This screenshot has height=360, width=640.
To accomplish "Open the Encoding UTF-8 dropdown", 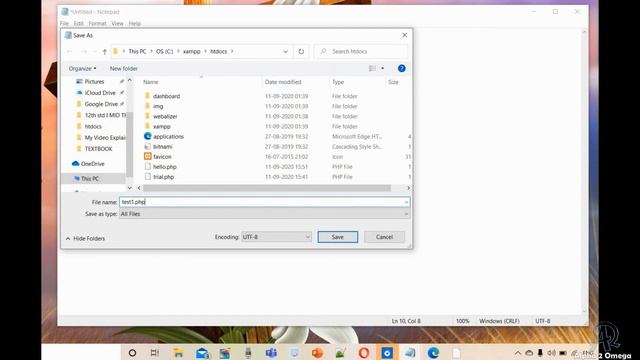I will [x=276, y=237].
